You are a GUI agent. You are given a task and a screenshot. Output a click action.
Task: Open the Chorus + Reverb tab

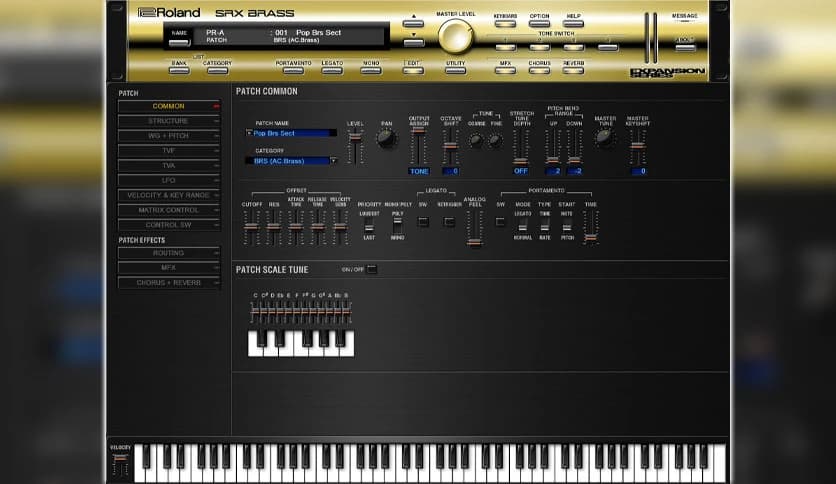tap(168, 283)
